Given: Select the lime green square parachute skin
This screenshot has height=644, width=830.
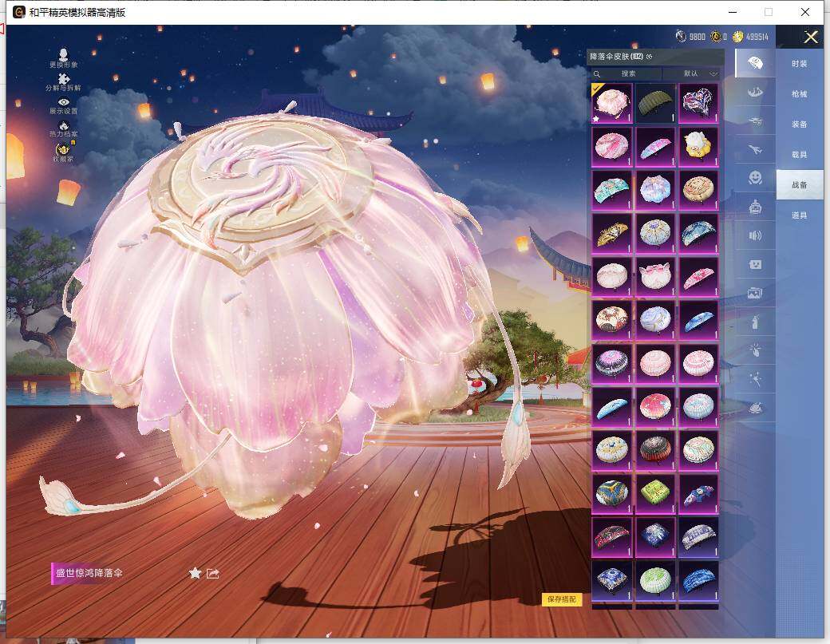Looking at the screenshot, I should [655, 494].
